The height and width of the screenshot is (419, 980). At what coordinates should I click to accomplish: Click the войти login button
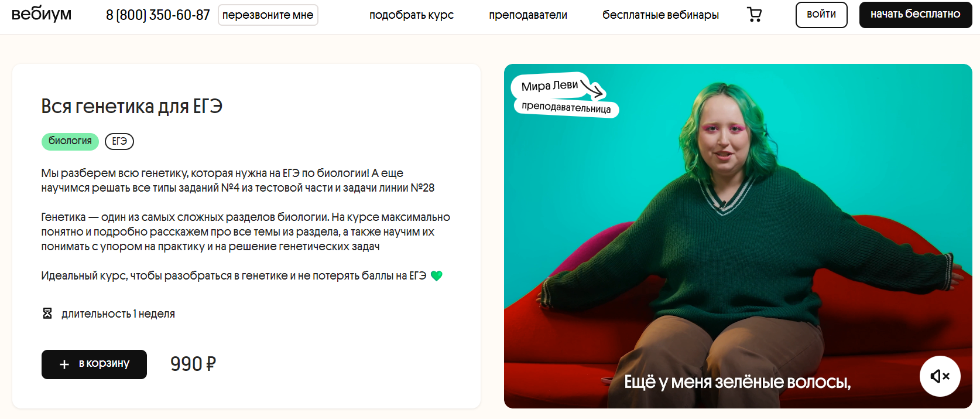[x=821, y=15]
